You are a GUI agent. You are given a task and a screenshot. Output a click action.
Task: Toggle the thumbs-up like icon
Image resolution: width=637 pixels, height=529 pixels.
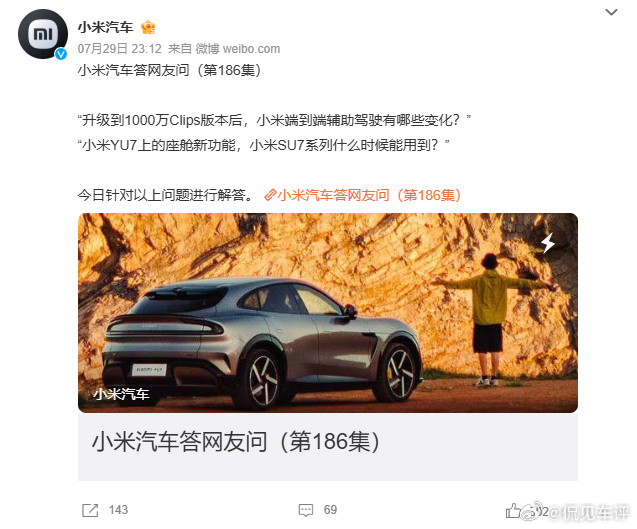tap(513, 510)
